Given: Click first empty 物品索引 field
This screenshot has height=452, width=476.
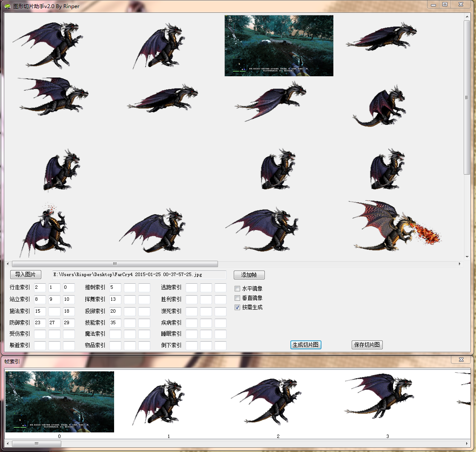Looking at the screenshot, I should click(115, 345).
